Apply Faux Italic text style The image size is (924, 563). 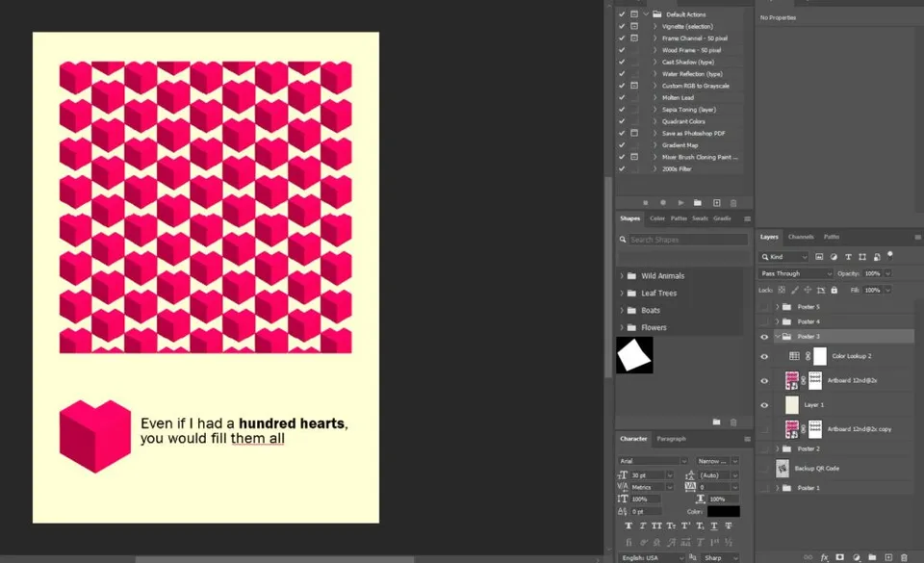pyautogui.click(x=643, y=525)
